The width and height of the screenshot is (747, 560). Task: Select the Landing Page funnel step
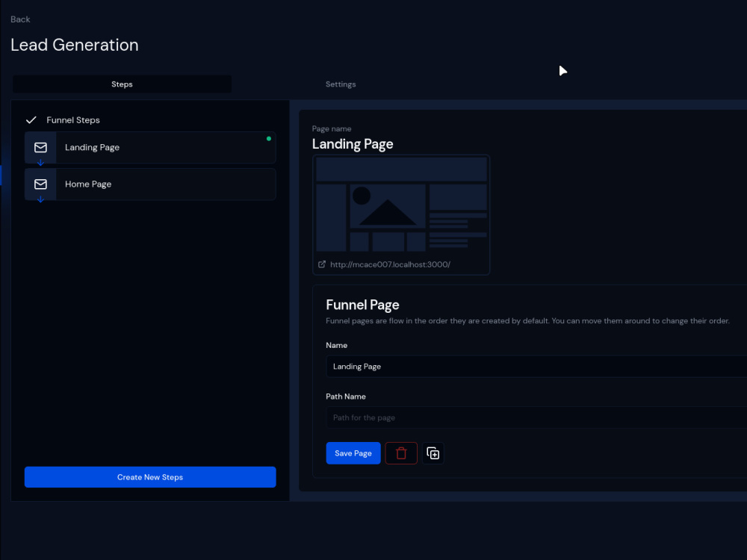150,148
